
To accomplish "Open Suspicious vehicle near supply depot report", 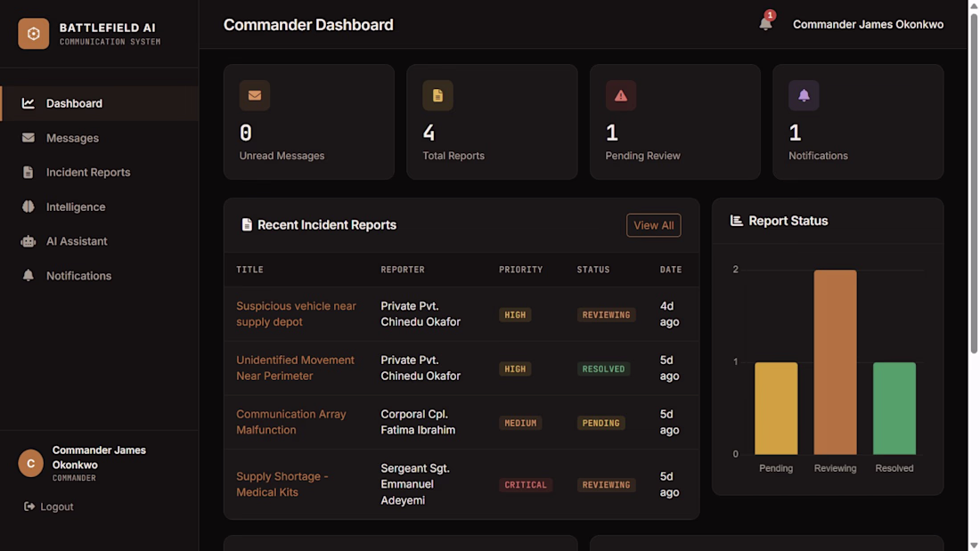I will pos(297,313).
